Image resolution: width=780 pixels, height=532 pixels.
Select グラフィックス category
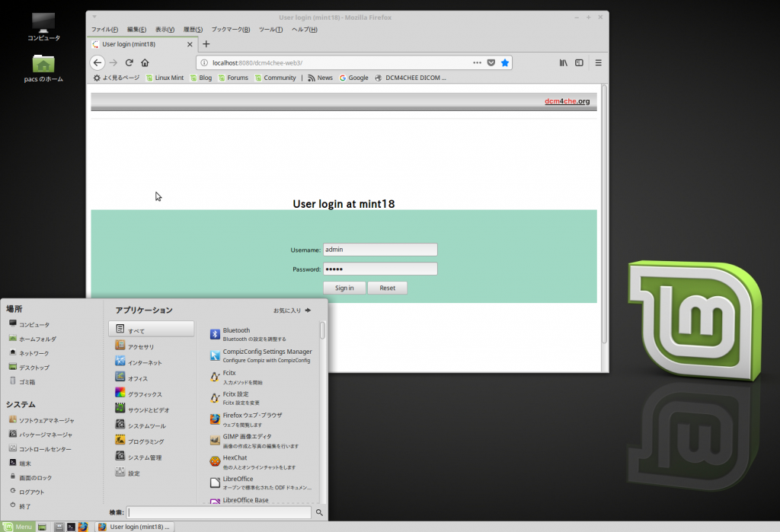pos(152,393)
